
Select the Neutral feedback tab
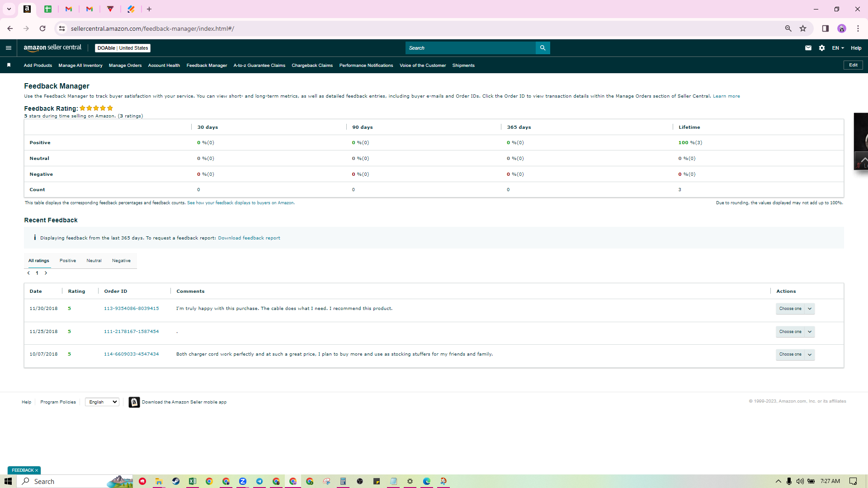[94, 261]
